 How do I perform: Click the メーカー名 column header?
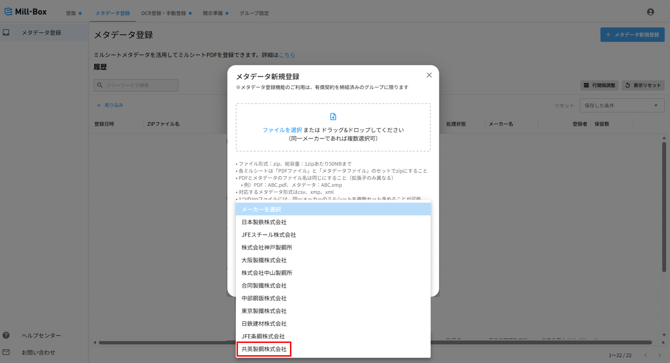coord(501,124)
